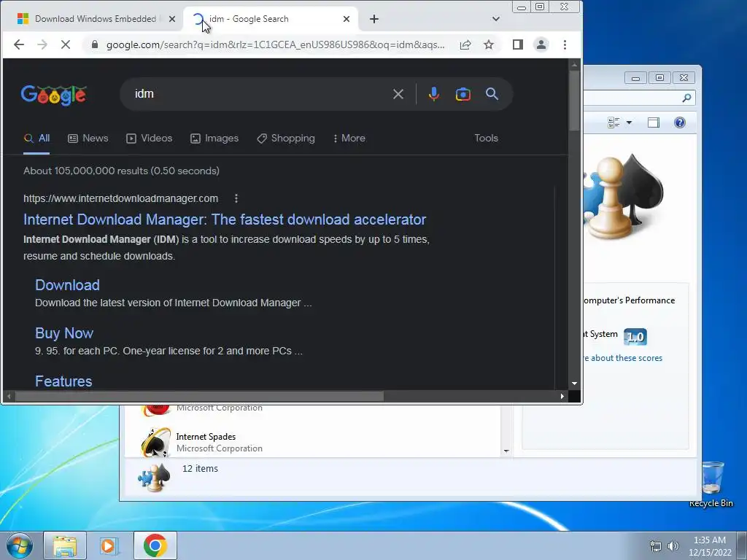The width and height of the screenshot is (747, 560).
Task: Launch Windows Media Player from taskbar
Action: coord(109,545)
